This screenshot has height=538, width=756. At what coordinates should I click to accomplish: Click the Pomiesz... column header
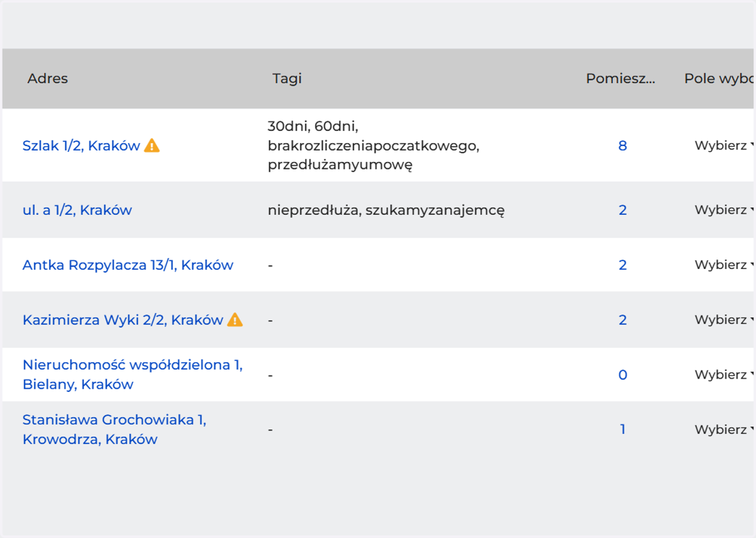(621, 79)
